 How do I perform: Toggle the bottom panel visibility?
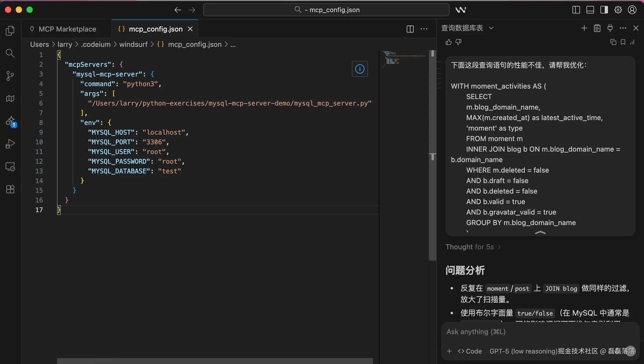[590, 10]
